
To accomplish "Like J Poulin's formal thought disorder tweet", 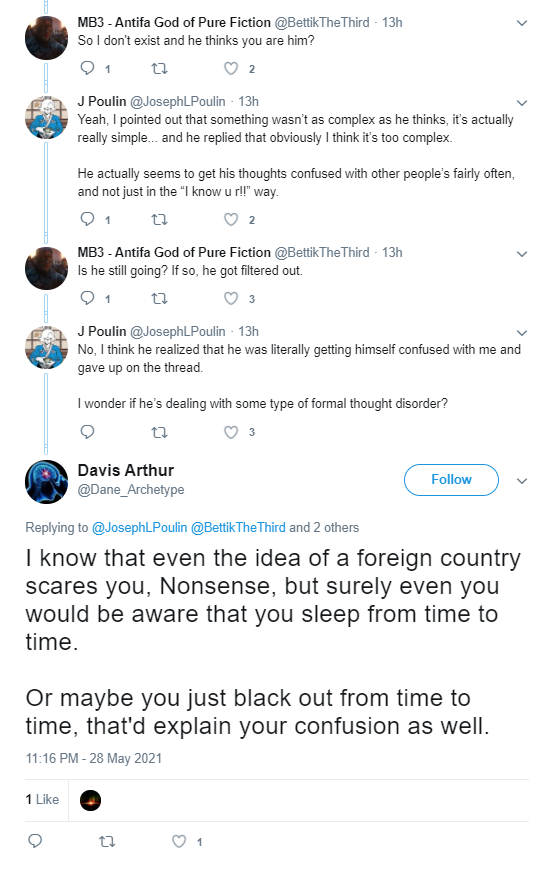I will point(231,432).
